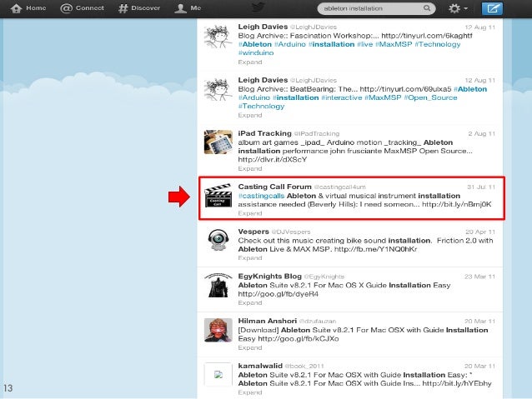Expand the Hilman Anshori tweet
Screen dimensions: 532x399
coord(250,347)
